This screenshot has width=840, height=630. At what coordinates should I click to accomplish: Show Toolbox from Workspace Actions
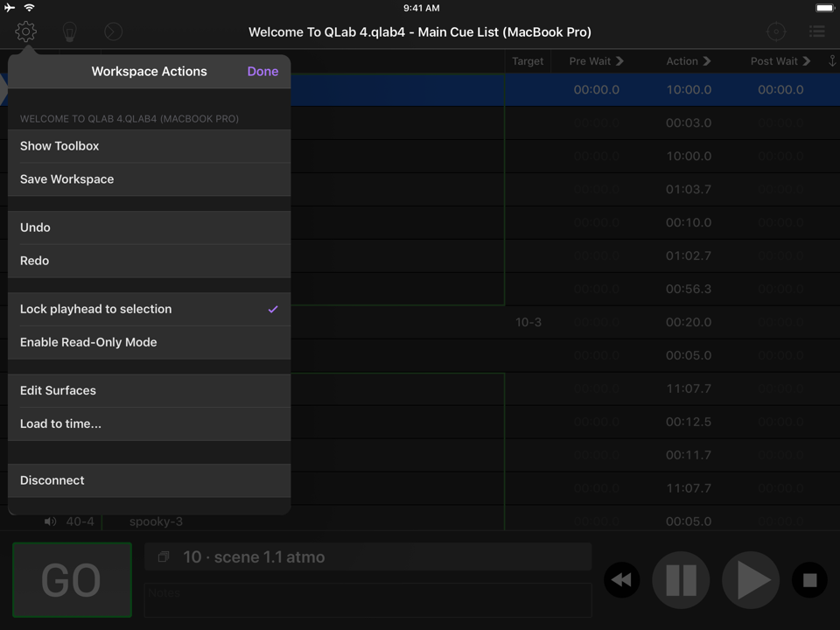(149, 146)
